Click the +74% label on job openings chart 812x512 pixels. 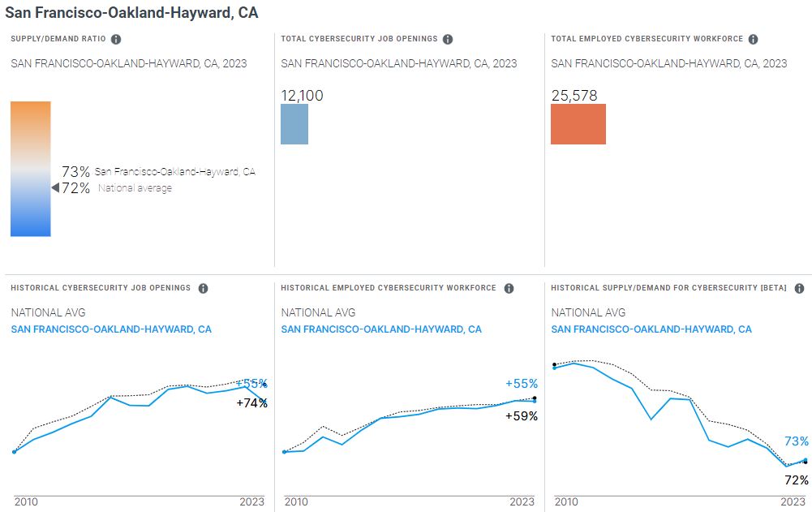(x=251, y=402)
